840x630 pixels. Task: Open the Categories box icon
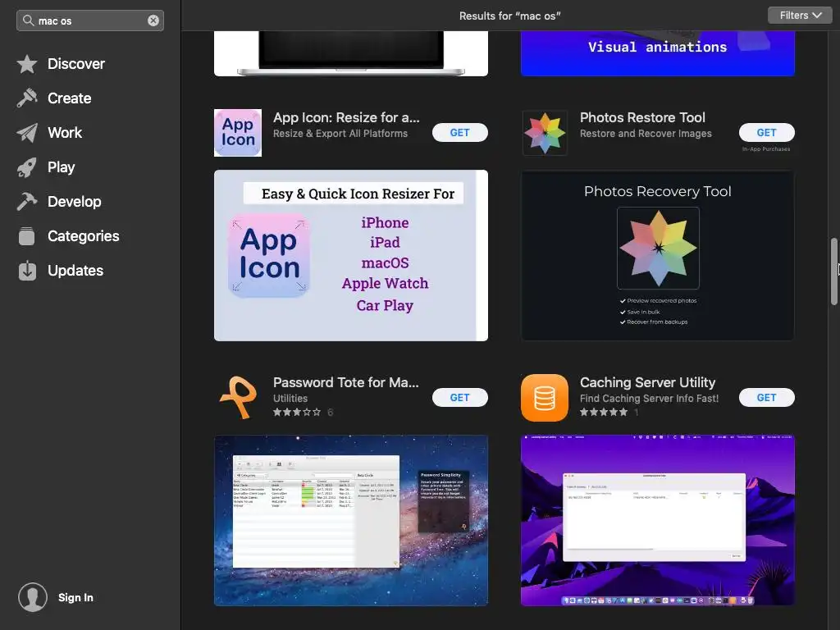click(x=27, y=236)
